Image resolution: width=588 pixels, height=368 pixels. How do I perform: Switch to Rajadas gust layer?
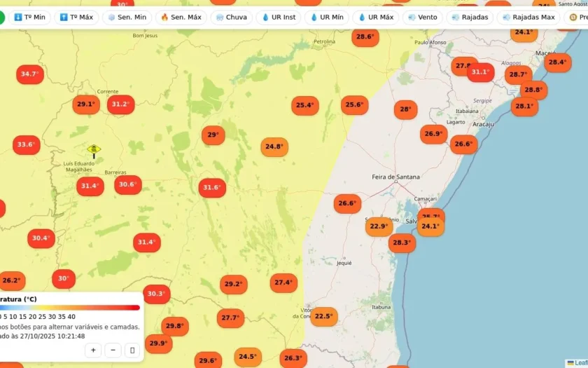point(470,18)
